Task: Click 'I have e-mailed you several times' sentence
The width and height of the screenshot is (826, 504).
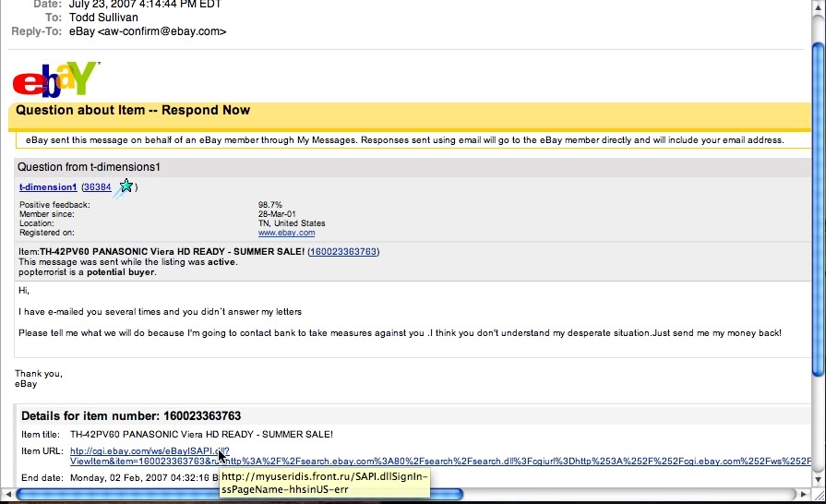Action: pyautogui.click(x=161, y=312)
